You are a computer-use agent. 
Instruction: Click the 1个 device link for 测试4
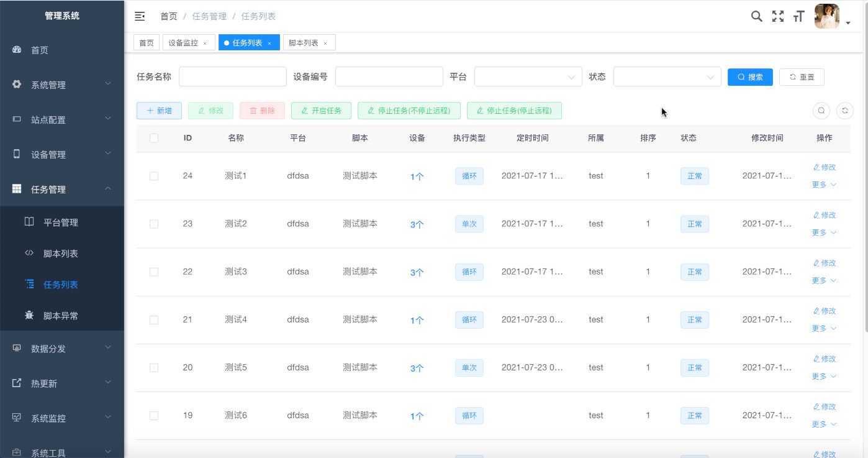(x=417, y=320)
